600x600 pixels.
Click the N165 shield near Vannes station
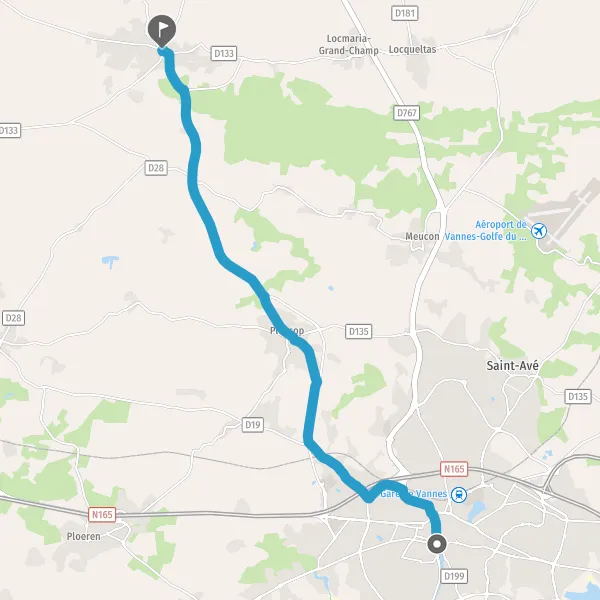click(x=454, y=469)
